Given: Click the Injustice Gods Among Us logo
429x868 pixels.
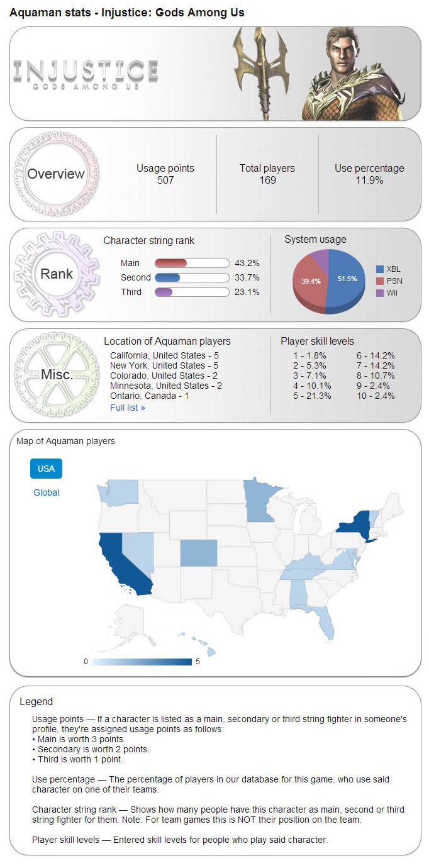Looking at the screenshot, I should click(86, 75).
